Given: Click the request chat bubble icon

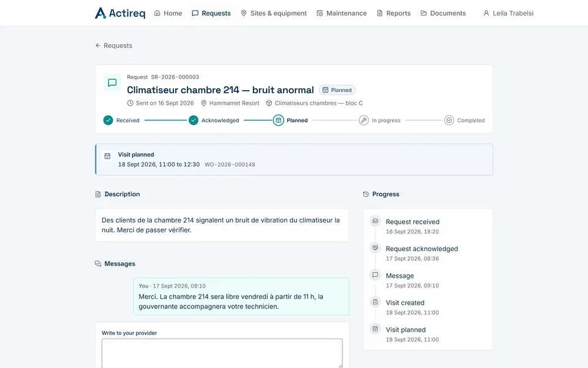Looking at the screenshot, I should 112,83.
